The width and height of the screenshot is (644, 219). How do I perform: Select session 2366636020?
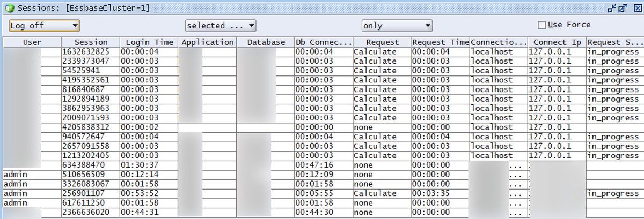point(85,212)
